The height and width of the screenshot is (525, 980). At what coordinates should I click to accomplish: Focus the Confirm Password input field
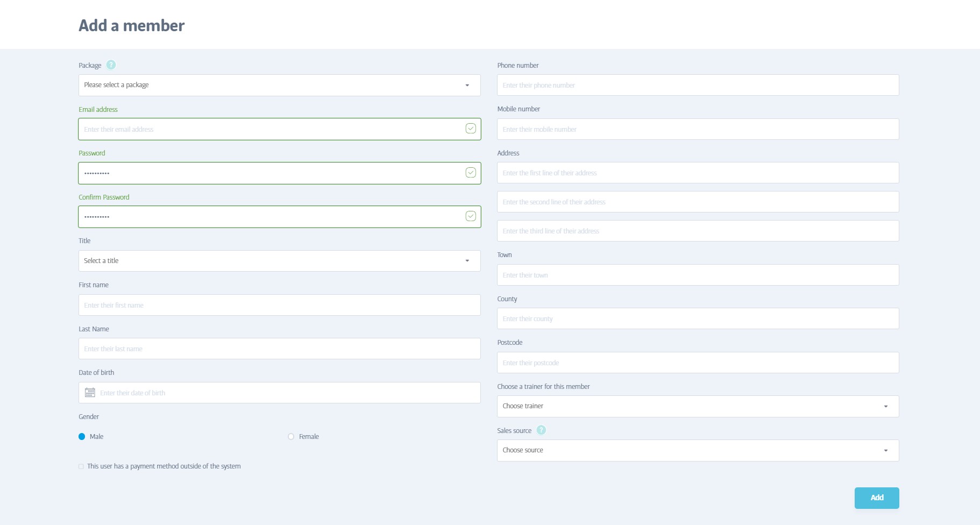(279, 217)
